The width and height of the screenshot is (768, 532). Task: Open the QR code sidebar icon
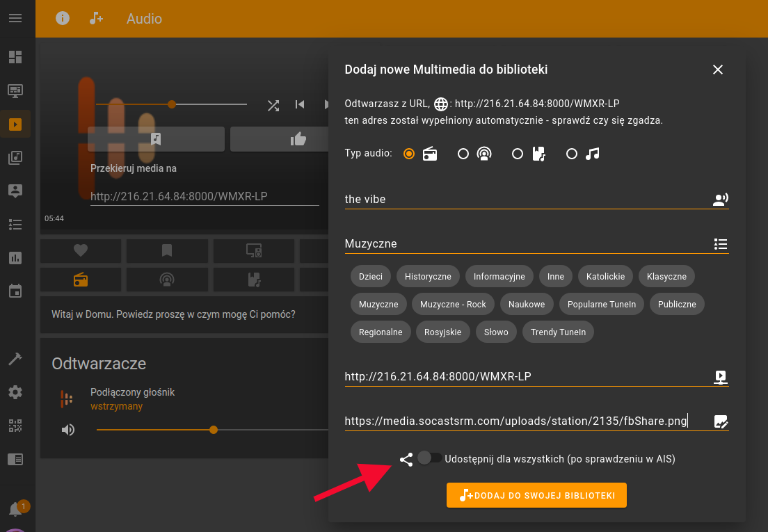click(15, 426)
